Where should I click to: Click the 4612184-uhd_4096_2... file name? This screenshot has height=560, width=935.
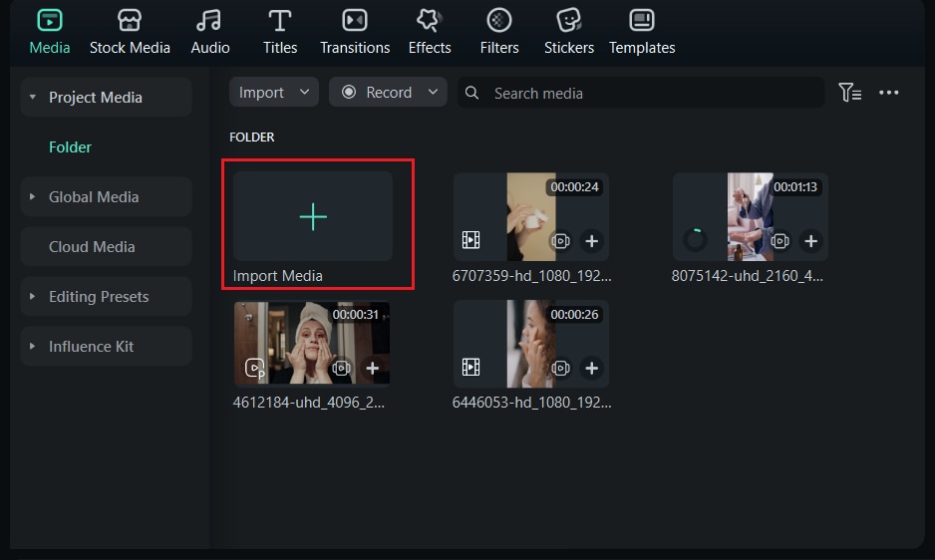click(308, 403)
